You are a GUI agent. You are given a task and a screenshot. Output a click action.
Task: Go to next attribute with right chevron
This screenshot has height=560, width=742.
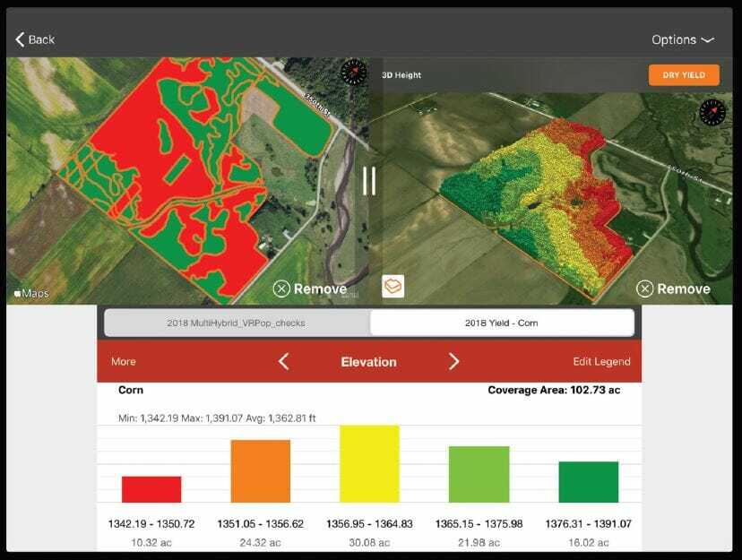[453, 362]
